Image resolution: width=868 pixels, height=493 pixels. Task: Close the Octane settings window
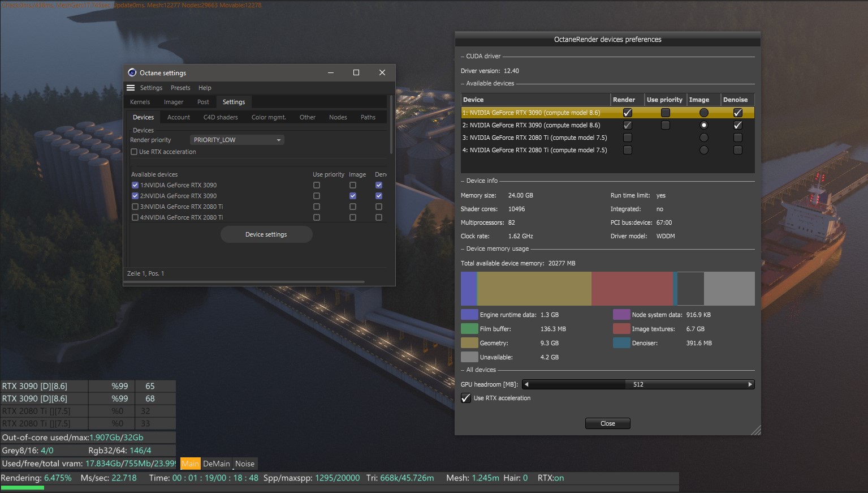[x=382, y=72]
